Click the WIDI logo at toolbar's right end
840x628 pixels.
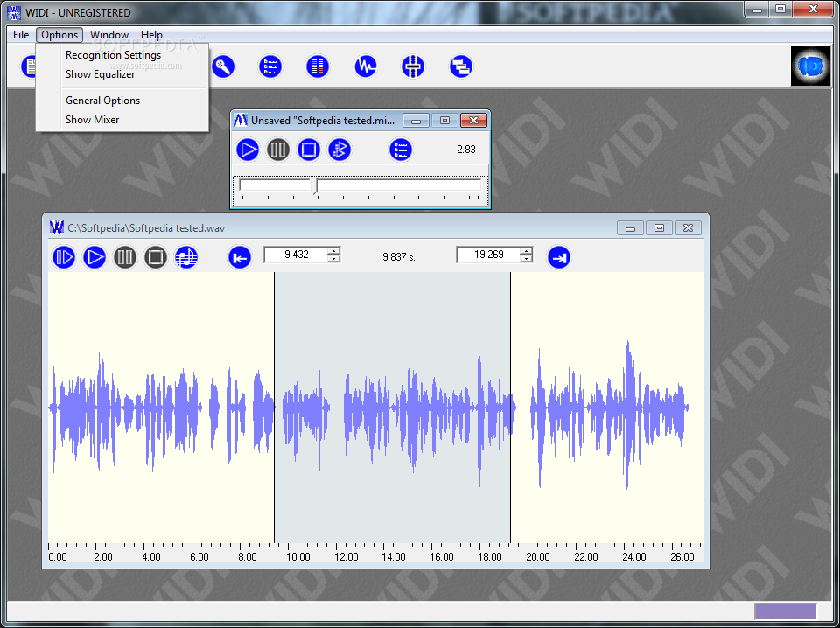[x=810, y=66]
